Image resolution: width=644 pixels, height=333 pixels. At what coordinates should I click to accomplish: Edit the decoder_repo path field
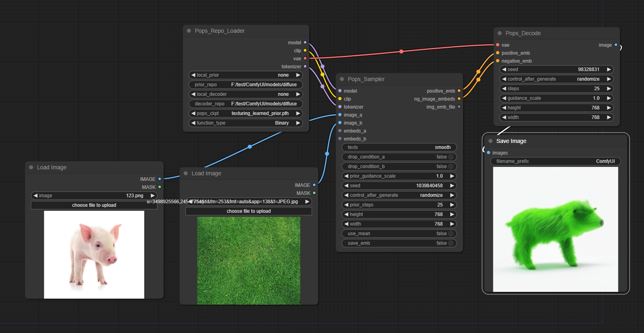pyautogui.click(x=246, y=104)
